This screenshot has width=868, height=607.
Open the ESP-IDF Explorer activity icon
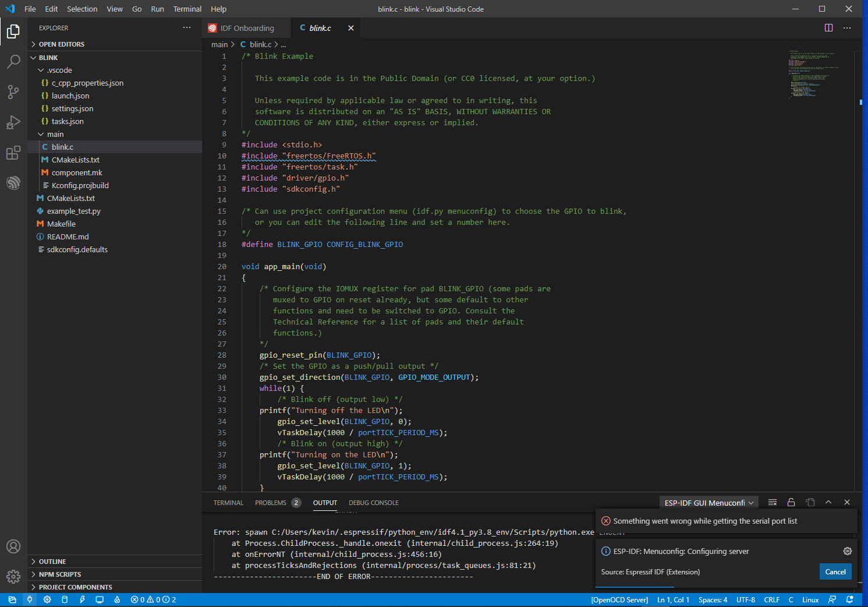click(13, 183)
